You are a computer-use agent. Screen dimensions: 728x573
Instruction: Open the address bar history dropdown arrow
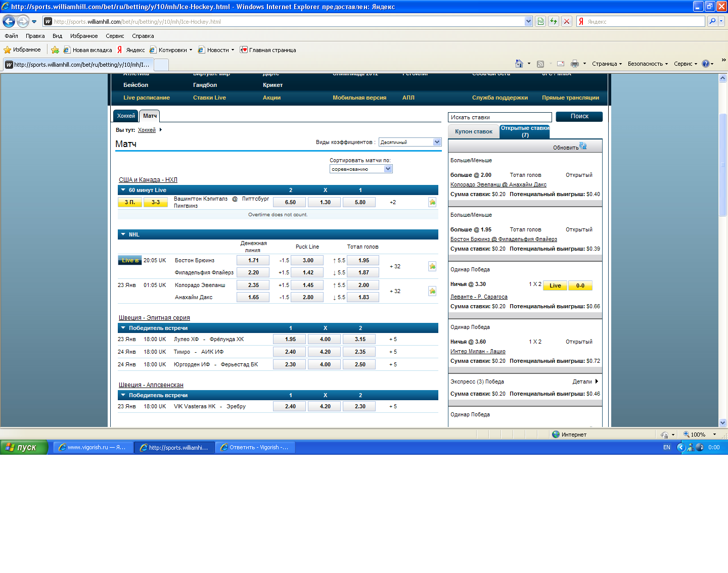(529, 21)
